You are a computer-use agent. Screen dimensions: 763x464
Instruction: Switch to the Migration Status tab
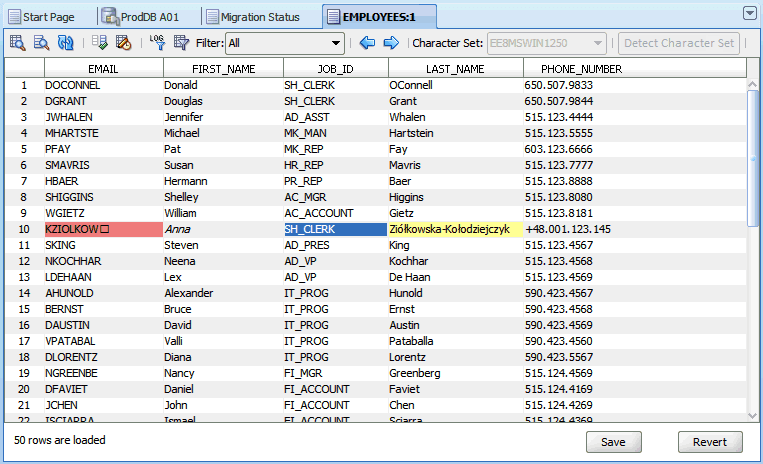pyautogui.click(x=253, y=17)
